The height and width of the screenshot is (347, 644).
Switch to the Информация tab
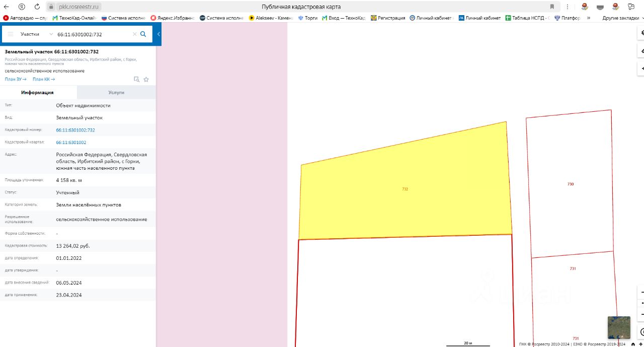38,93
